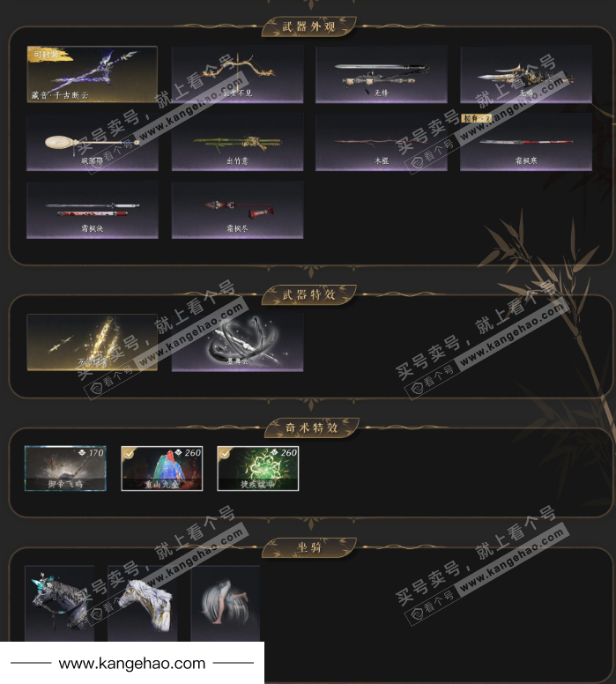Select the 御帝飞鸡 170 mystic art effect

pos(65,469)
